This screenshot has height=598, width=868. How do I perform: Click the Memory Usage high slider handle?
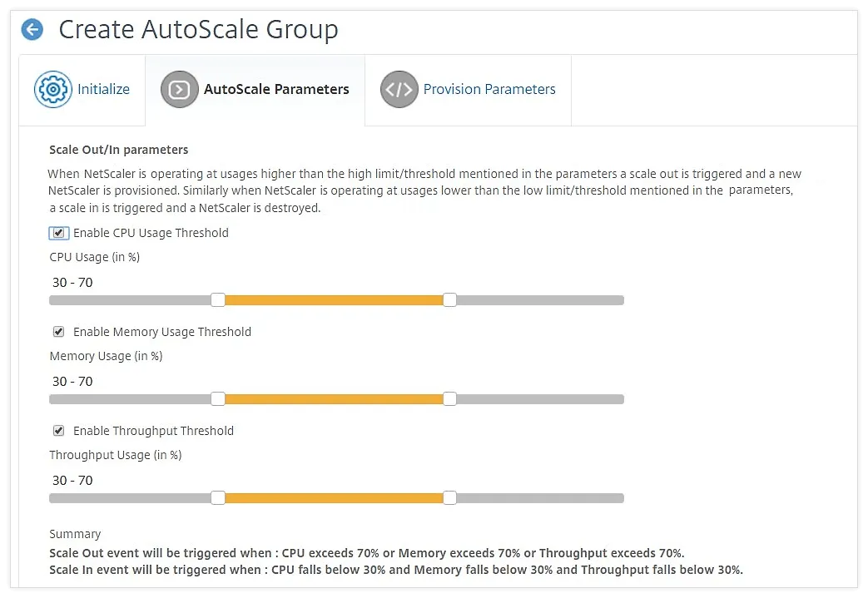[x=450, y=399]
